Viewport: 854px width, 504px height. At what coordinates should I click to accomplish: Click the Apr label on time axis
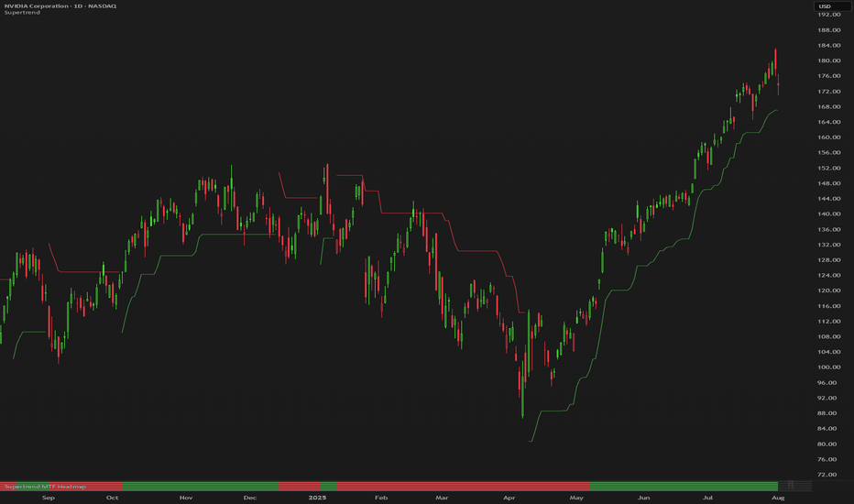(509, 498)
